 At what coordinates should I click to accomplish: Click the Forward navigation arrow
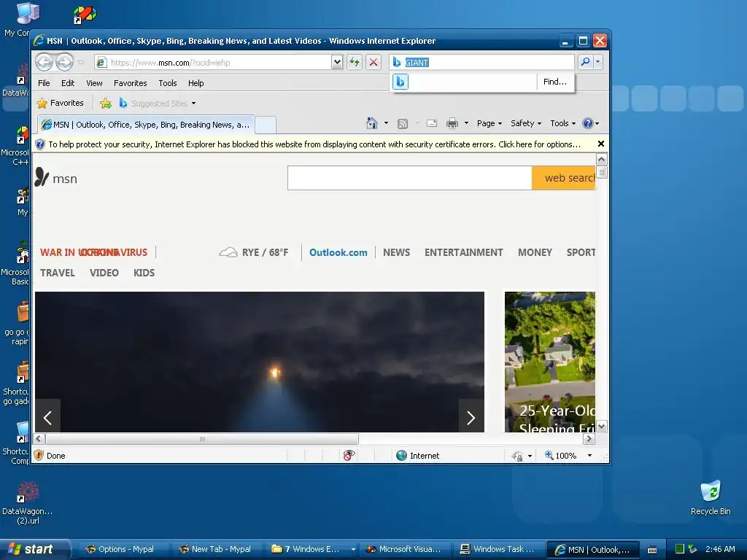point(65,62)
